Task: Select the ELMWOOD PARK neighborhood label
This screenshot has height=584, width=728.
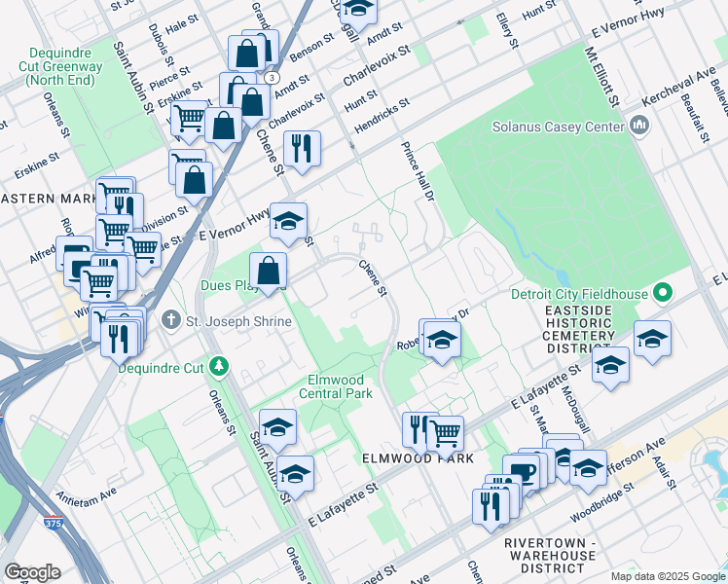Action: (x=418, y=458)
